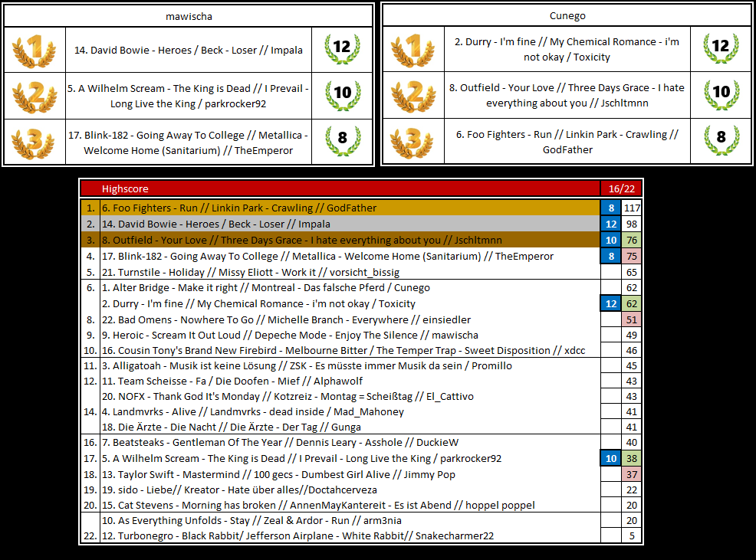Select the 8-point laurel badge in mawischa's table
756x560 pixels.
click(x=342, y=140)
